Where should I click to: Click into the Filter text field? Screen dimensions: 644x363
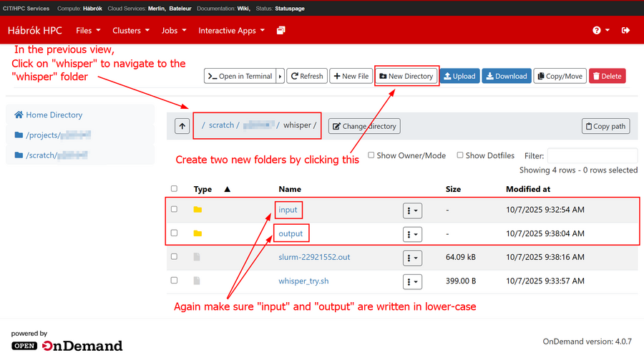(592, 155)
